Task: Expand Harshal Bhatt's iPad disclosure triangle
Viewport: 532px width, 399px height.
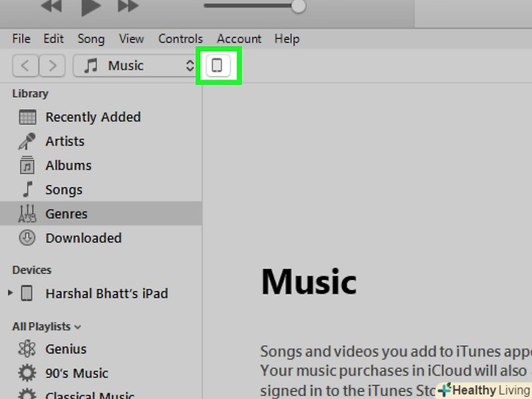Action: click(x=10, y=293)
